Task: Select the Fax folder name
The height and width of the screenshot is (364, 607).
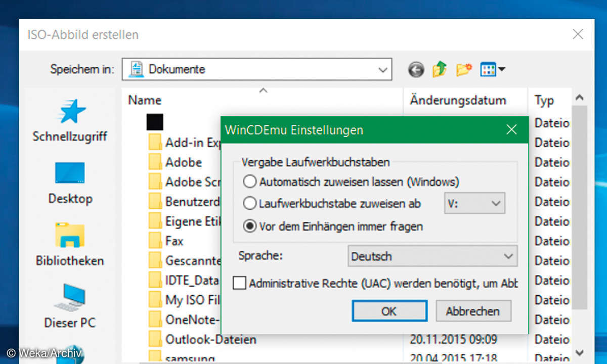Action: pos(175,241)
